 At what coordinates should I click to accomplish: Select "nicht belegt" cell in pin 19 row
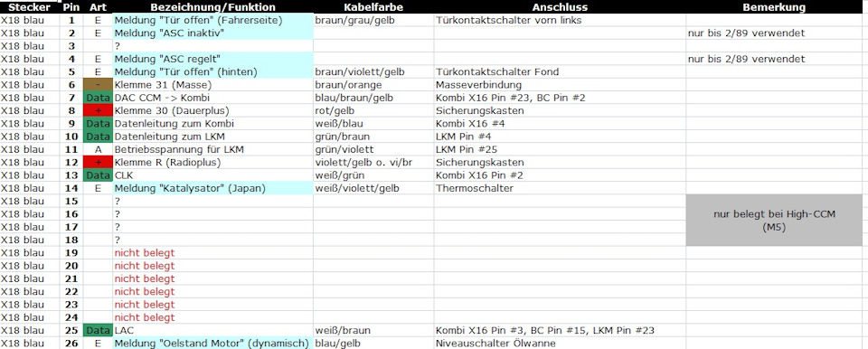coord(213,252)
